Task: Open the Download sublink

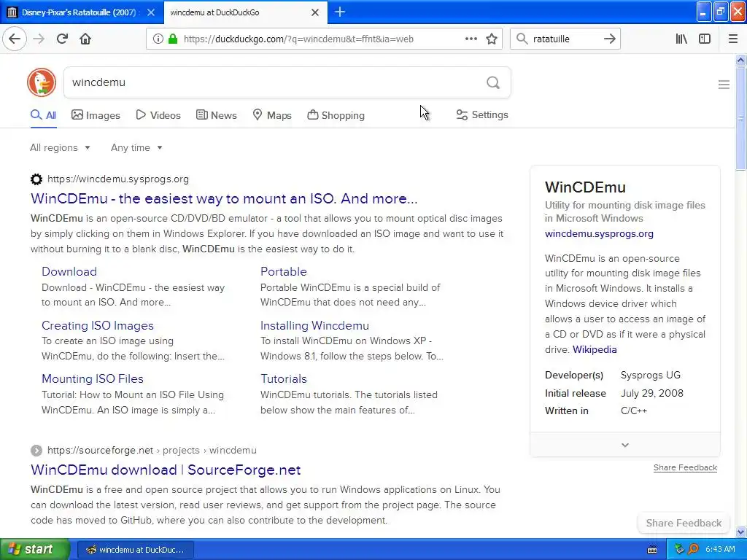Action: tap(69, 271)
